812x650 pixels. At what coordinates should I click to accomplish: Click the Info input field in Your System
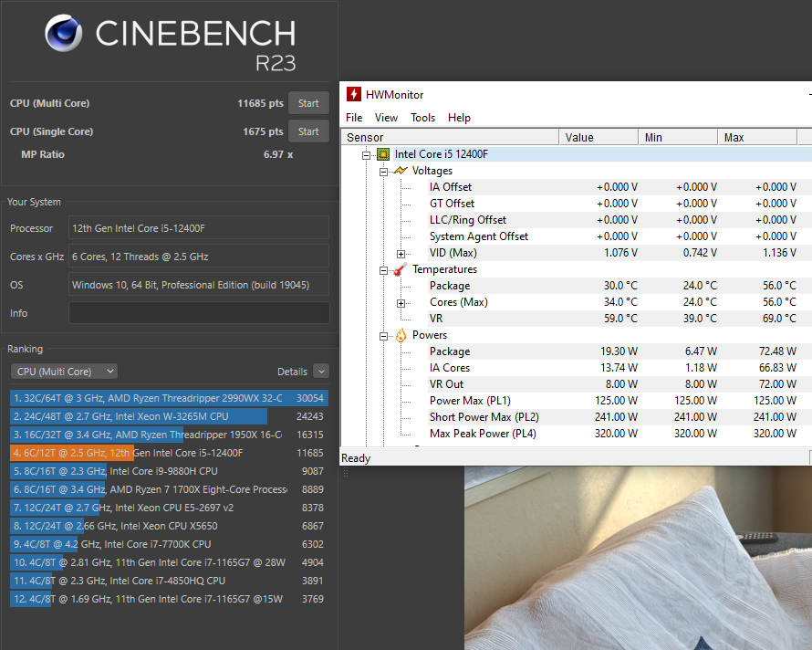tap(199, 313)
